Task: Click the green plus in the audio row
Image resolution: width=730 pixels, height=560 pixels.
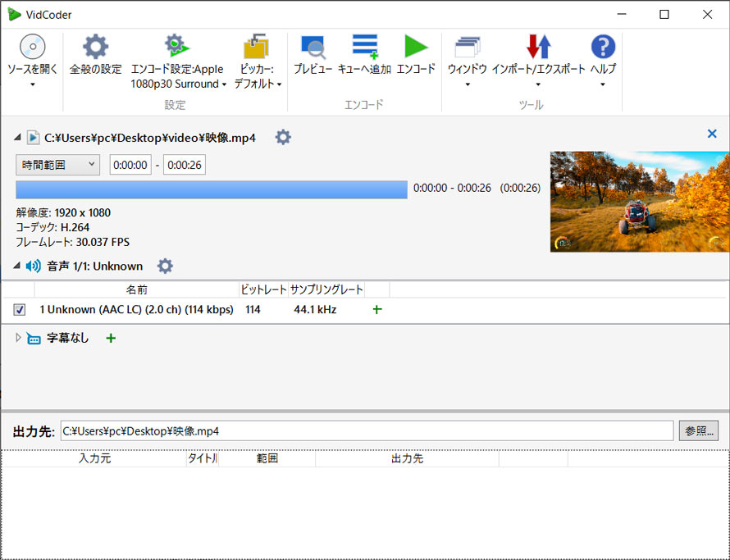Action: click(x=377, y=309)
